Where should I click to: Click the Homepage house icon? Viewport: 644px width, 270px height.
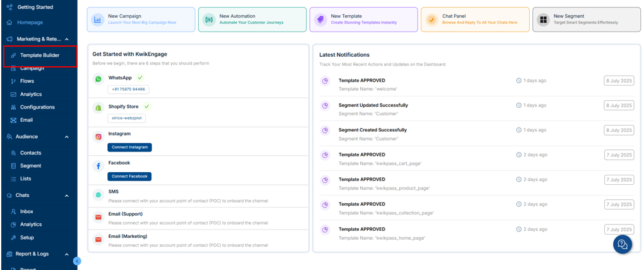9,23
